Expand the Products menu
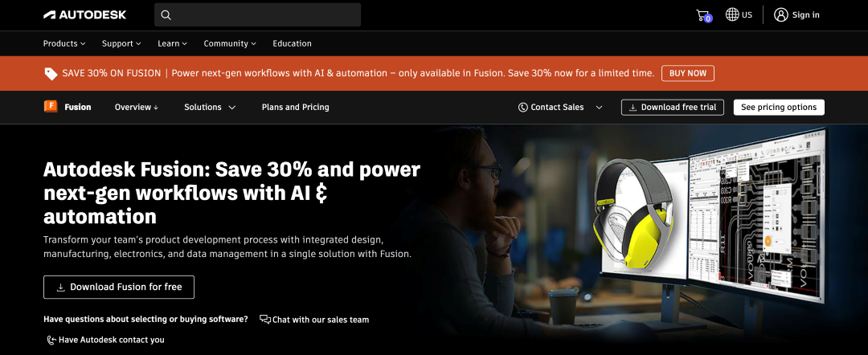The image size is (868, 355). tap(64, 43)
